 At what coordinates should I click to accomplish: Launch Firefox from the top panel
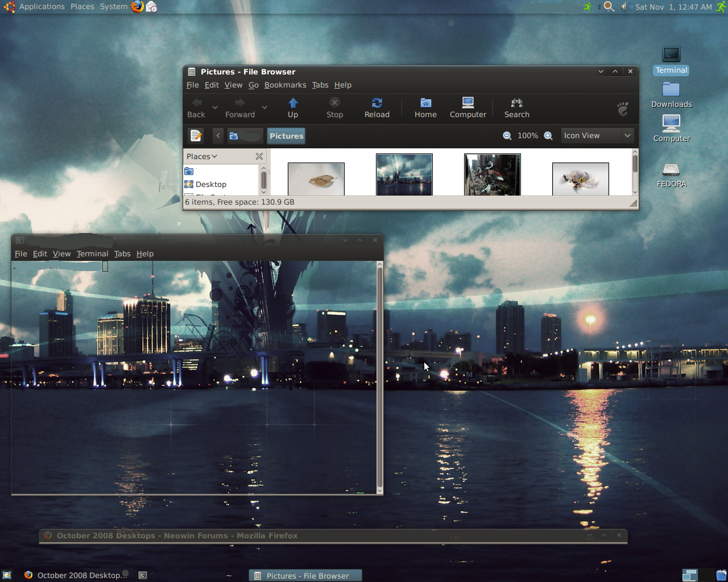[x=138, y=7]
